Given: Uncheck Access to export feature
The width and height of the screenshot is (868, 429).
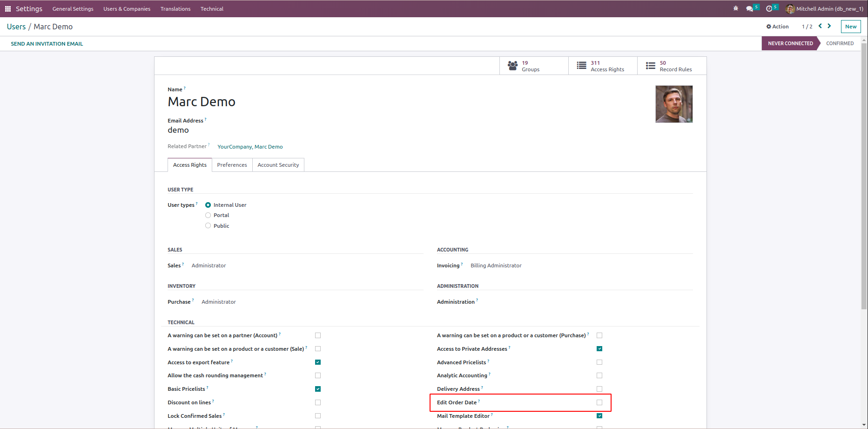Looking at the screenshot, I should tap(318, 362).
